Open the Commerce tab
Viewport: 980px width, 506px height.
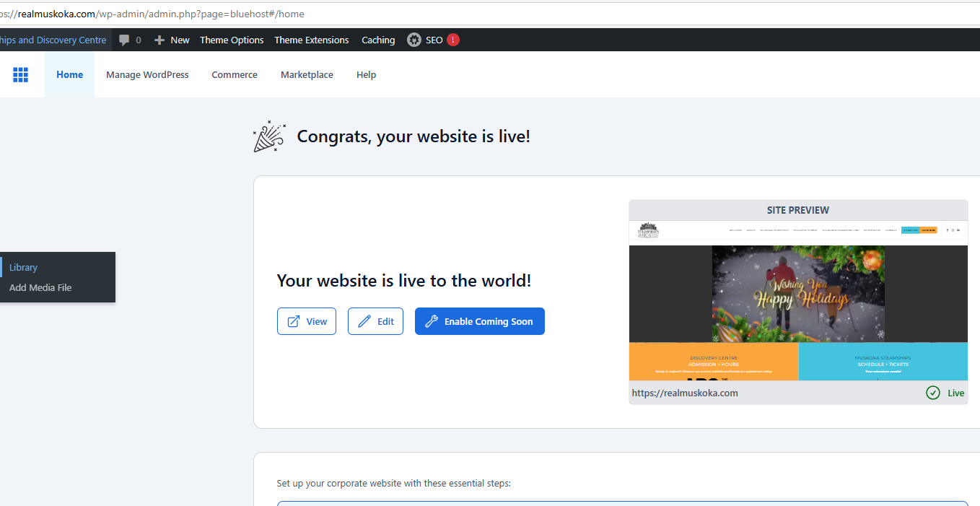234,74
